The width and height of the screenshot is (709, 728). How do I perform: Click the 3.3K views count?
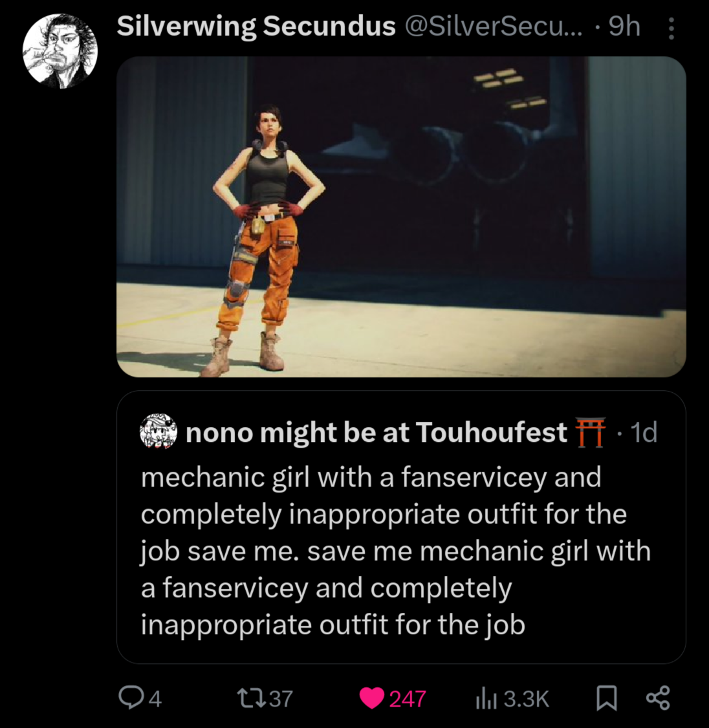click(x=526, y=699)
